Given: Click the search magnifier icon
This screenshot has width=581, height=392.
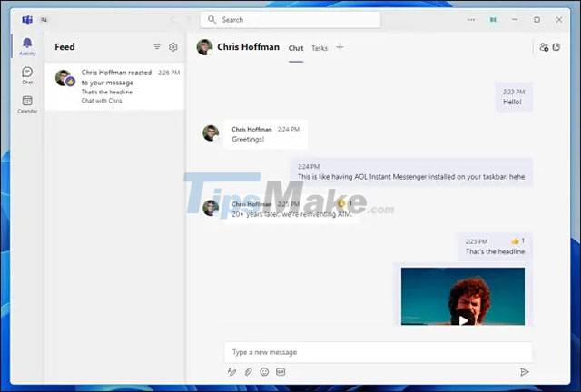Looking at the screenshot, I should (x=212, y=19).
